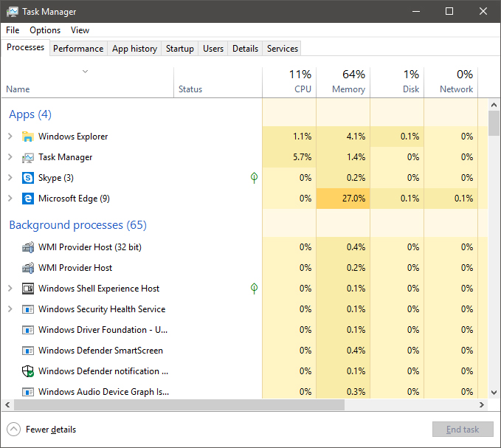This screenshot has height=448, width=501.
Task: Select the WMI Provider Host (32 bit) name
Action: point(90,247)
